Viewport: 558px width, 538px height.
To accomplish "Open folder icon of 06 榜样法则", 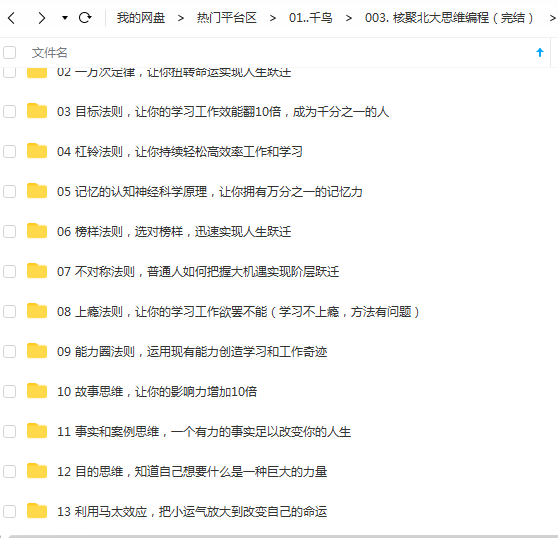I will (37, 231).
